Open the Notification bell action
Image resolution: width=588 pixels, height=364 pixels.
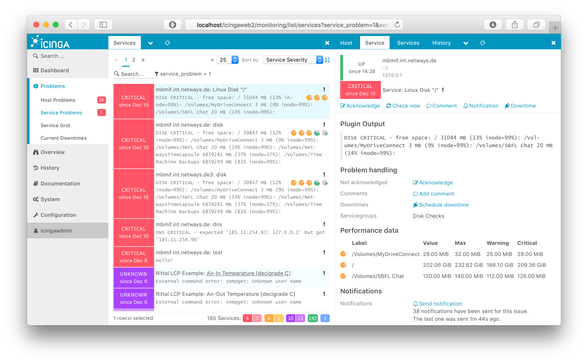coord(481,106)
